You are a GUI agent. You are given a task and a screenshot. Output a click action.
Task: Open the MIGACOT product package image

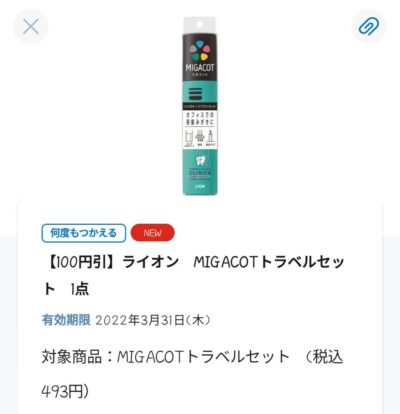[200, 106]
